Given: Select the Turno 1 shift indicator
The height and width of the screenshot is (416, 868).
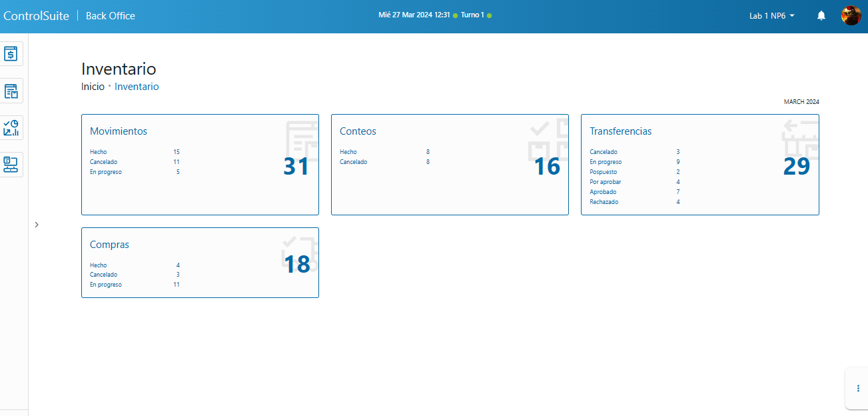Looking at the screenshot, I should pos(472,15).
